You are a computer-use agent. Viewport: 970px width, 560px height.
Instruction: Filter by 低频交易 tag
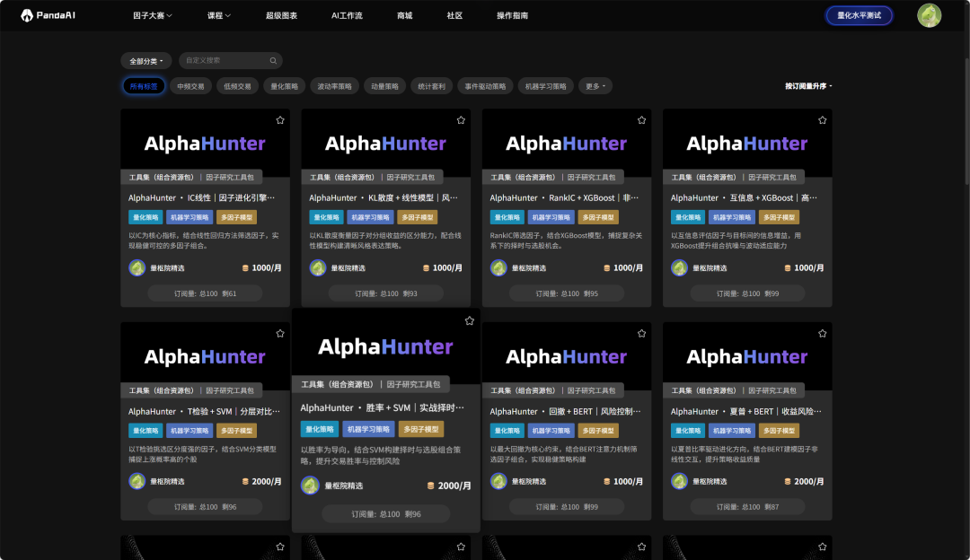click(x=237, y=86)
